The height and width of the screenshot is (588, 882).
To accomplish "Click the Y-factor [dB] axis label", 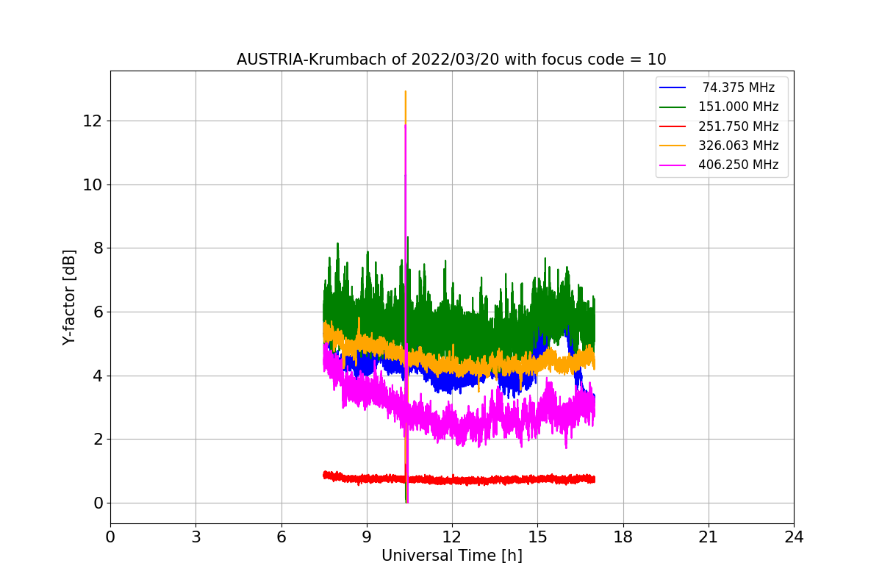I will pyautogui.click(x=69, y=297).
